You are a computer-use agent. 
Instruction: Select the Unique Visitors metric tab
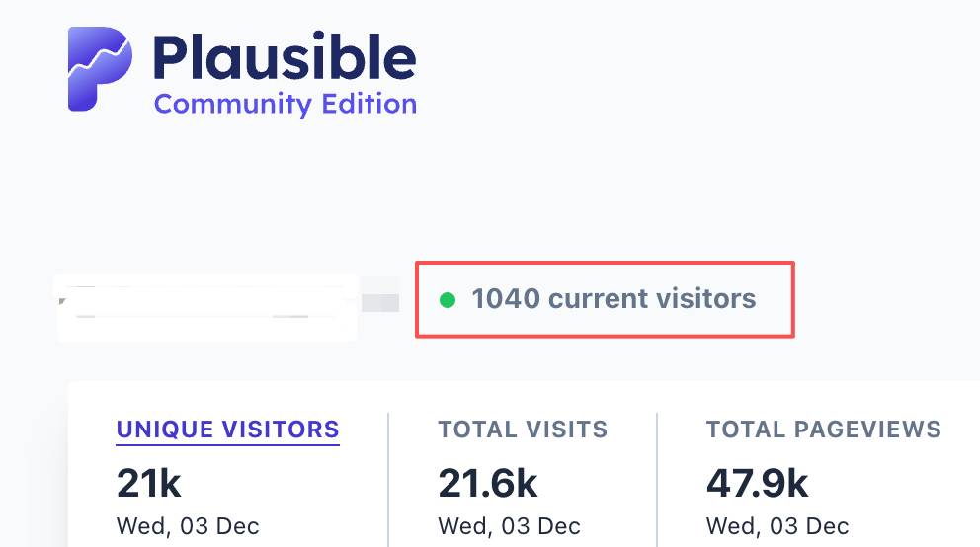tap(227, 430)
